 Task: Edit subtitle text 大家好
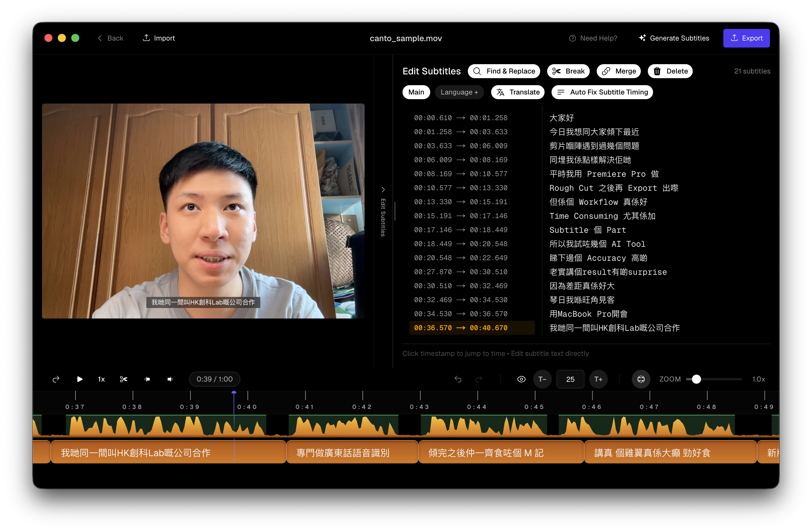pyautogui.click(x=561, y=118)
